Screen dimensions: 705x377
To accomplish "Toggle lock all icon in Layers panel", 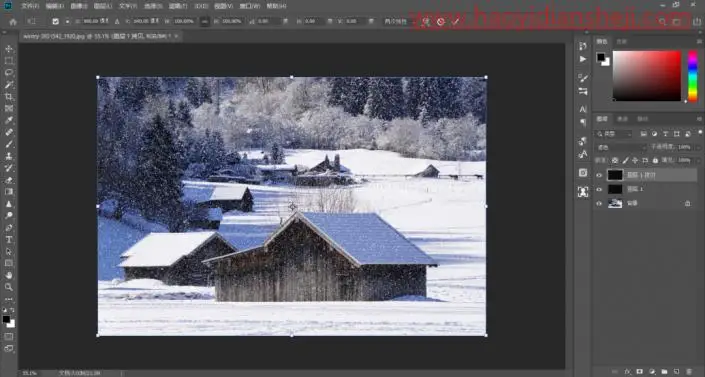I will (655, 160).
